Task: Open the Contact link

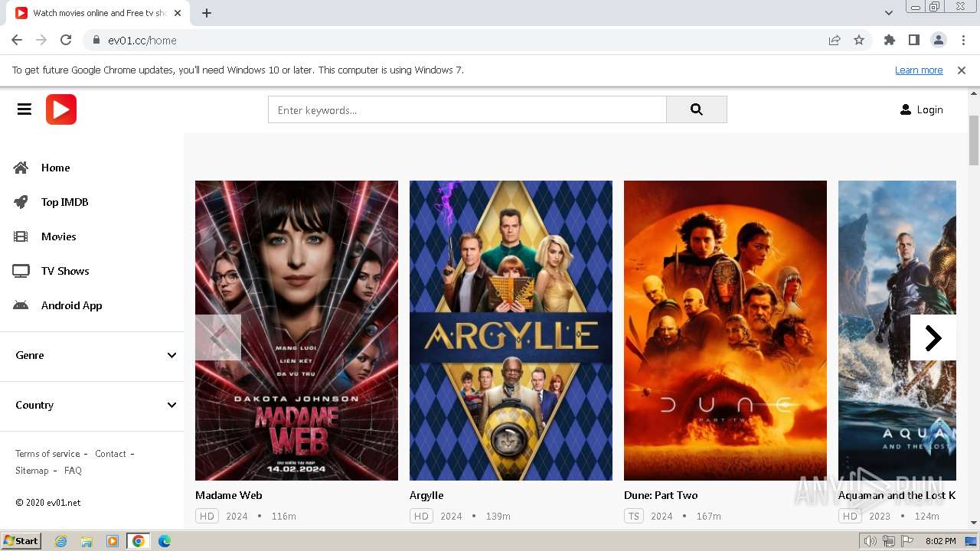Action: tap(110, 454)
